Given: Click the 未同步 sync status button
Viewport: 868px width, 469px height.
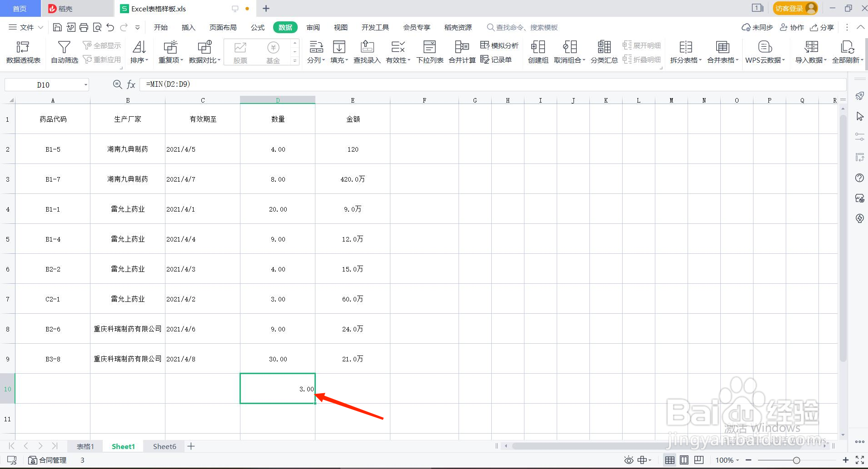Looking at the screenshot, I should pyautogui.click(x=757, y=27).
